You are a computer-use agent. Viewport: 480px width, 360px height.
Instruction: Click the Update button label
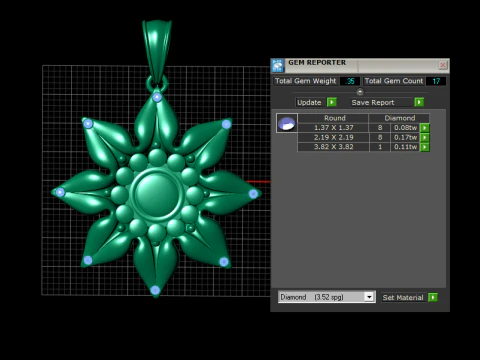click(309, 102)
